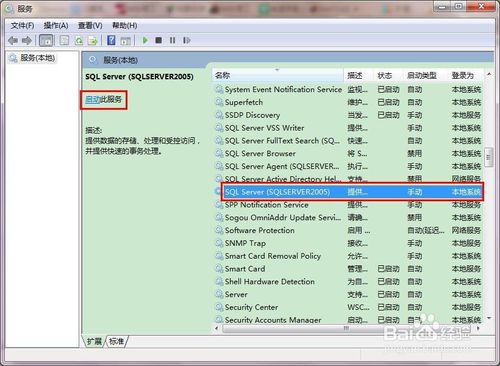Click the Forward arrow in toolbar
The width and height of the screenshot is (500, 366).
(27, 41)
